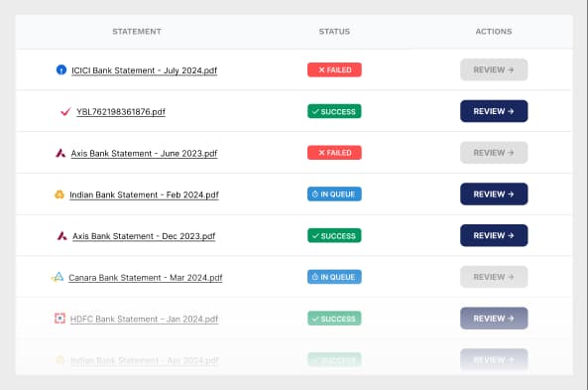This screenshot has width=588, height=390.
Task: Click the Axis logo beside June 2023 statement
Action: pos(60,153)
